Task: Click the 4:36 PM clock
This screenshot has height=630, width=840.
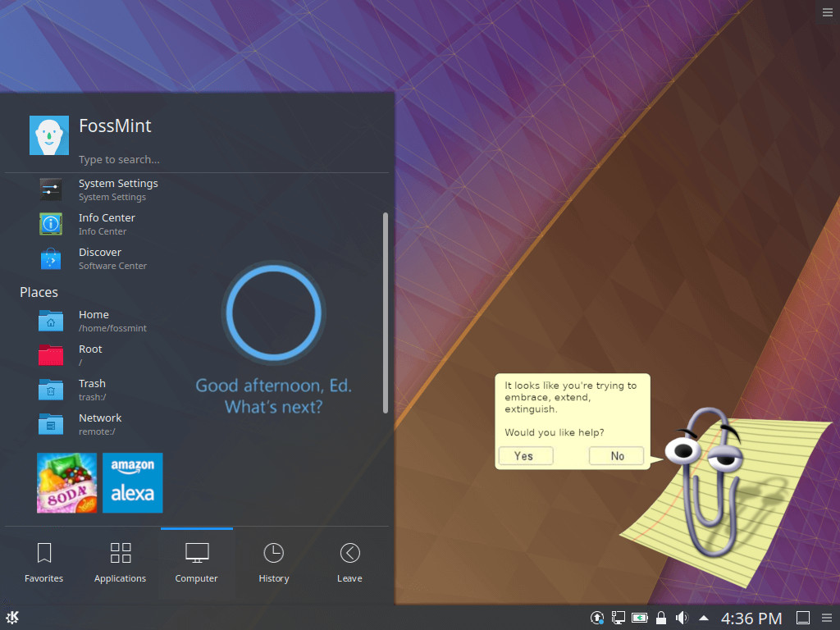Action: (751, 619)
